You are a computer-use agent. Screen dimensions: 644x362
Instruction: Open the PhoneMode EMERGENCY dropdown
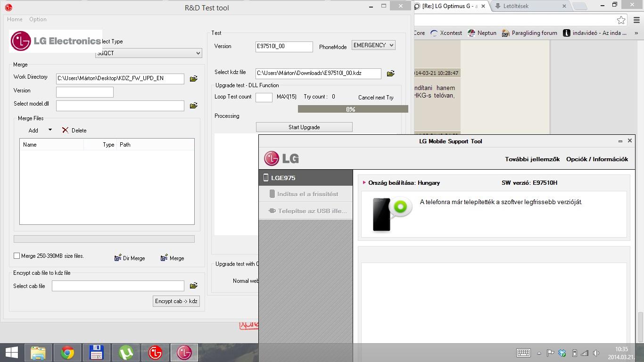tap(373, 45)
